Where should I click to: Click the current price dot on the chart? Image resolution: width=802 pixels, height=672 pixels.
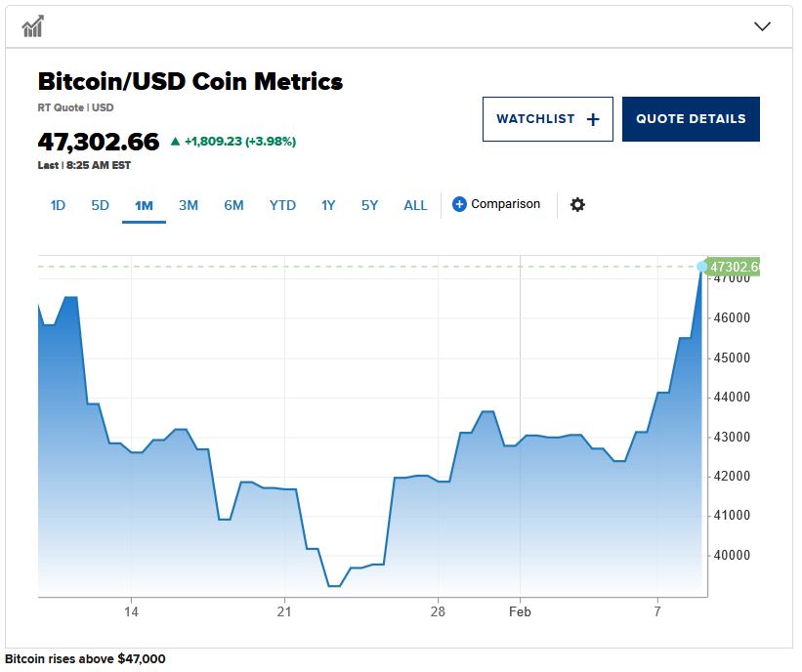click(x=700, y=265)
